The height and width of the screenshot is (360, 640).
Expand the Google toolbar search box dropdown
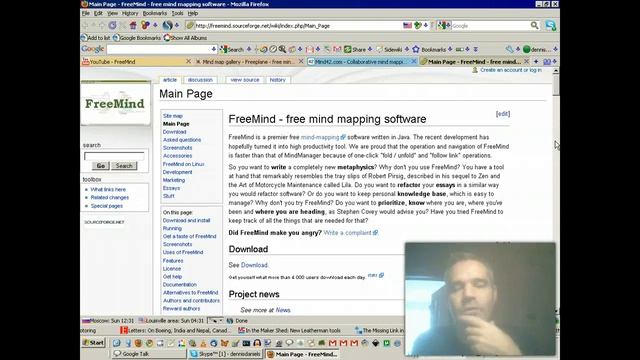213,49
